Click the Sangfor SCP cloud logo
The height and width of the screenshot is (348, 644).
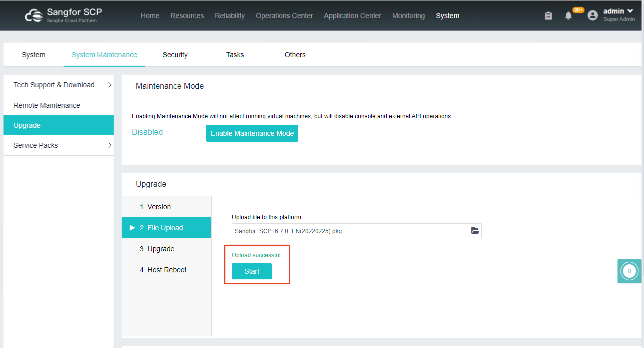(34, 16)
